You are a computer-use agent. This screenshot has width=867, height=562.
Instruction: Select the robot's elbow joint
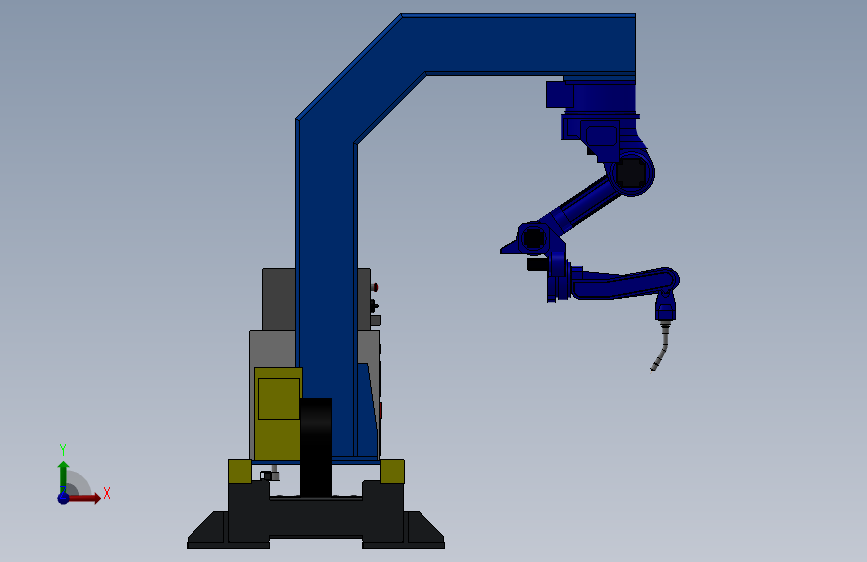click(x=534, y=238)
